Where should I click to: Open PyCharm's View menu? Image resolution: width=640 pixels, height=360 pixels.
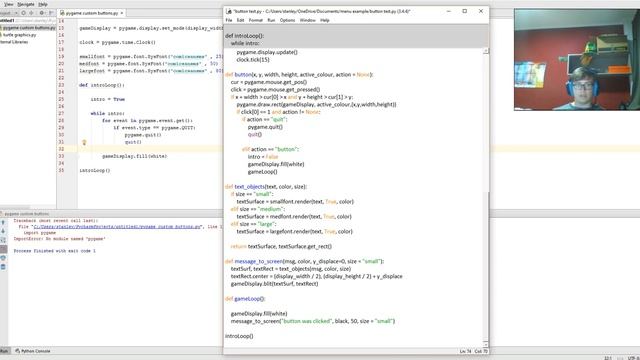[9, 4]
